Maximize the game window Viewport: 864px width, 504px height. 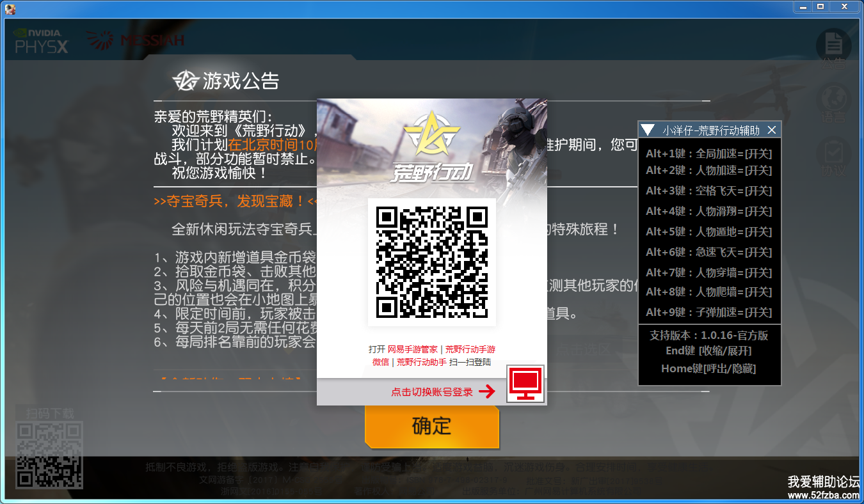[x=821, y=6]
